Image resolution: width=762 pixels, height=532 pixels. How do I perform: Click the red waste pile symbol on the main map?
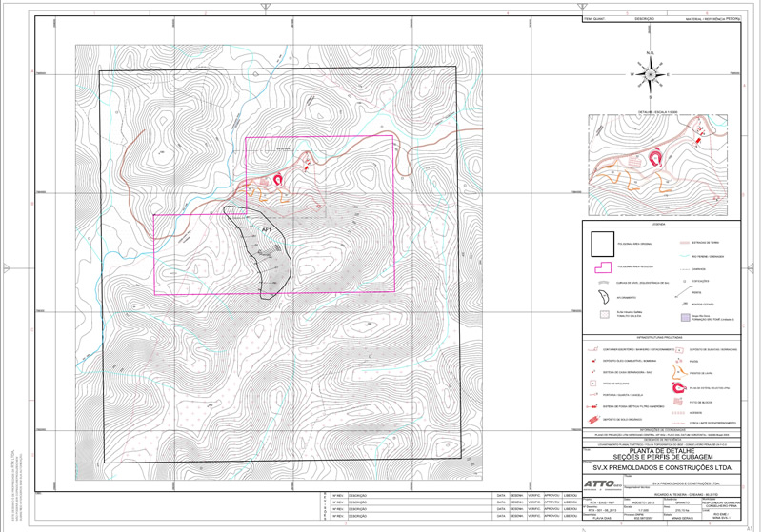[x=278, y=179]
